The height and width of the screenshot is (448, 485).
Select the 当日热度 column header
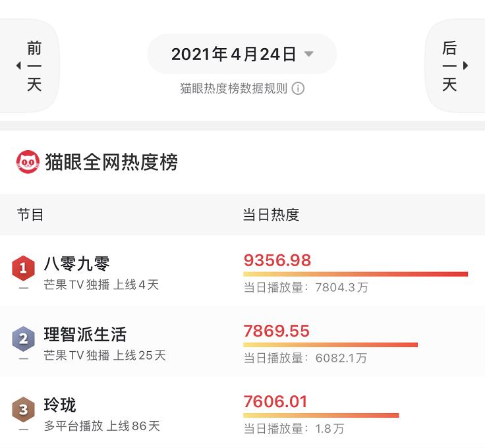[271, 215]
